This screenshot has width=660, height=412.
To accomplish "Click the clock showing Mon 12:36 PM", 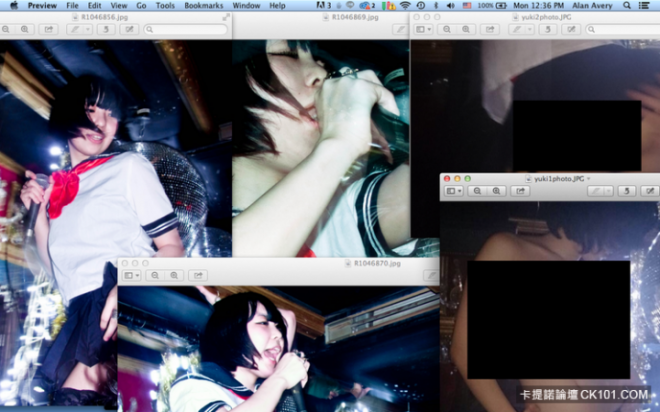I will [540, 6].
